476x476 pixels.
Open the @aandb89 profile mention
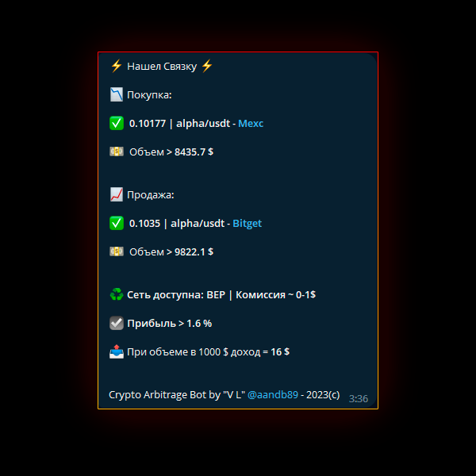pos(273,394)
